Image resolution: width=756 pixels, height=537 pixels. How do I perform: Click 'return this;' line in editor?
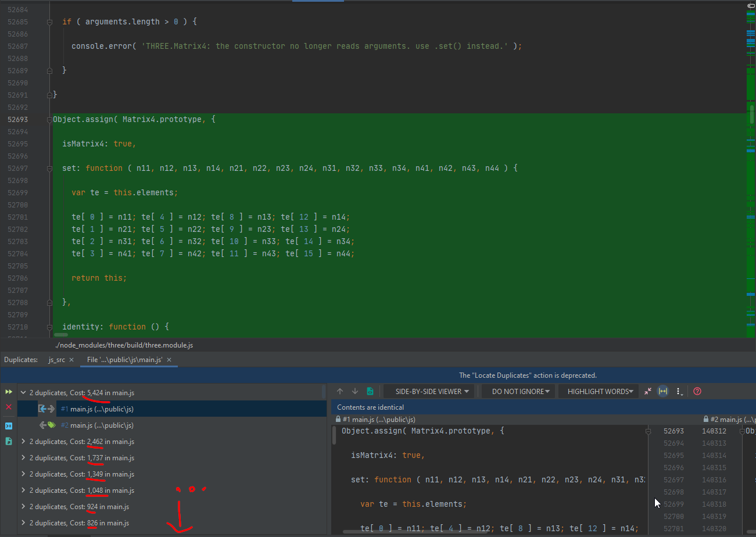pyautogui.click(x=99, y=278)
